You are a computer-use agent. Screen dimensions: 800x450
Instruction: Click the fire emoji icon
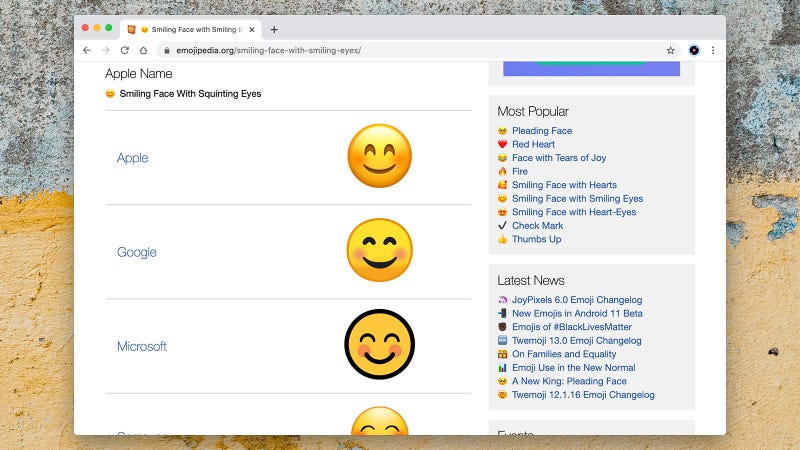click(503, 171)
